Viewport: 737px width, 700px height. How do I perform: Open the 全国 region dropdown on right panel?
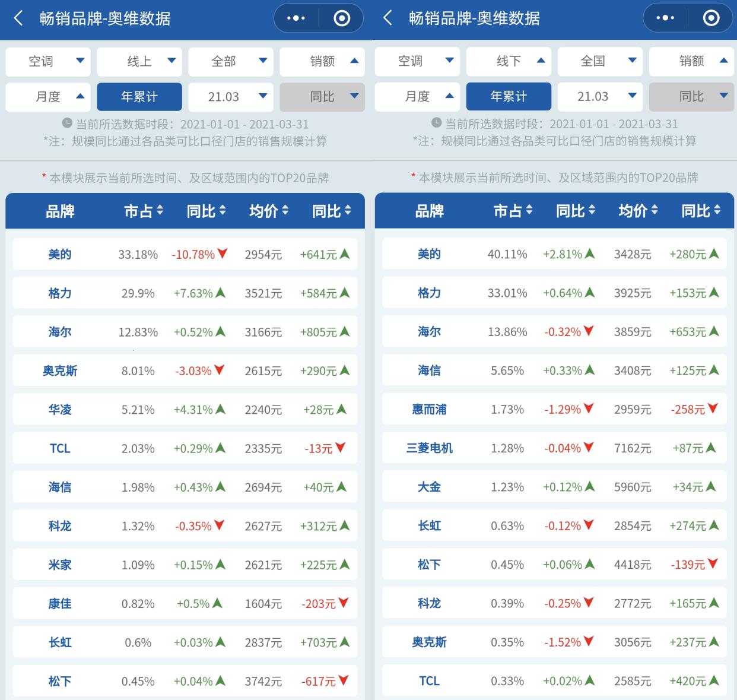point(599,61)
